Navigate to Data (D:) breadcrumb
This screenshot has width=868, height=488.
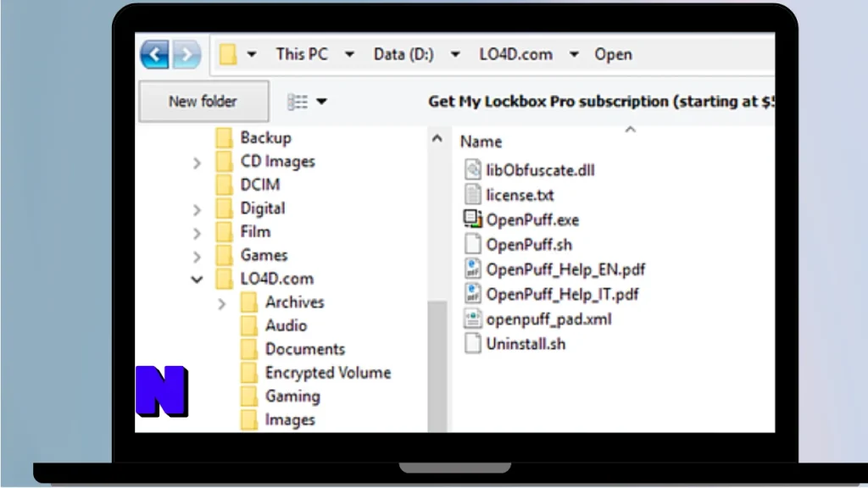403,54
